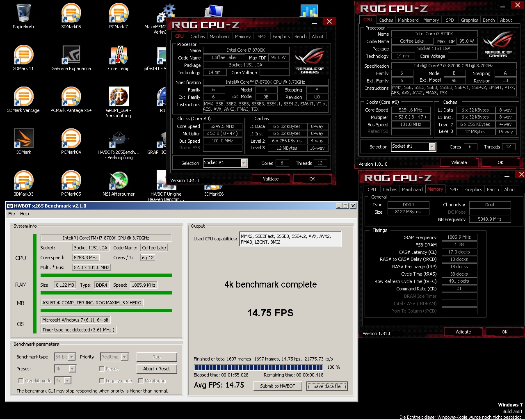Open Bench tab in top-right CPU-Z
Screen dimensions: 525x420
488,20
